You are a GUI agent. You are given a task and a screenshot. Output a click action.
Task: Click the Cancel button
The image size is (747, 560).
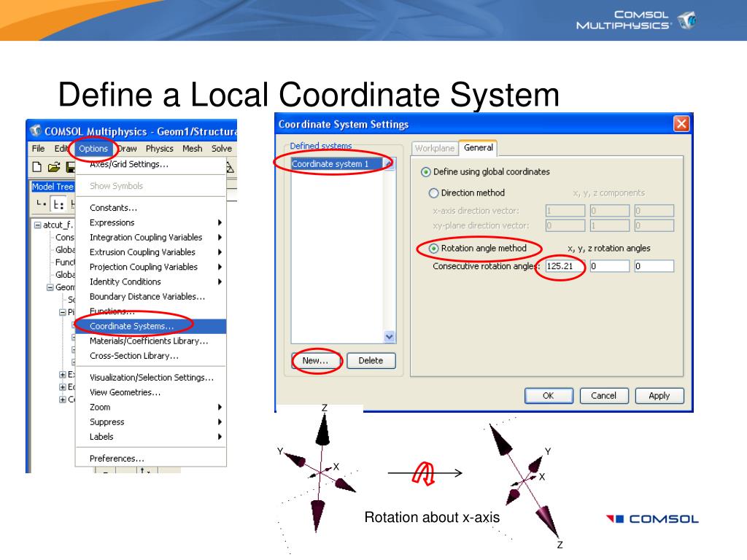tap(603, 396)
